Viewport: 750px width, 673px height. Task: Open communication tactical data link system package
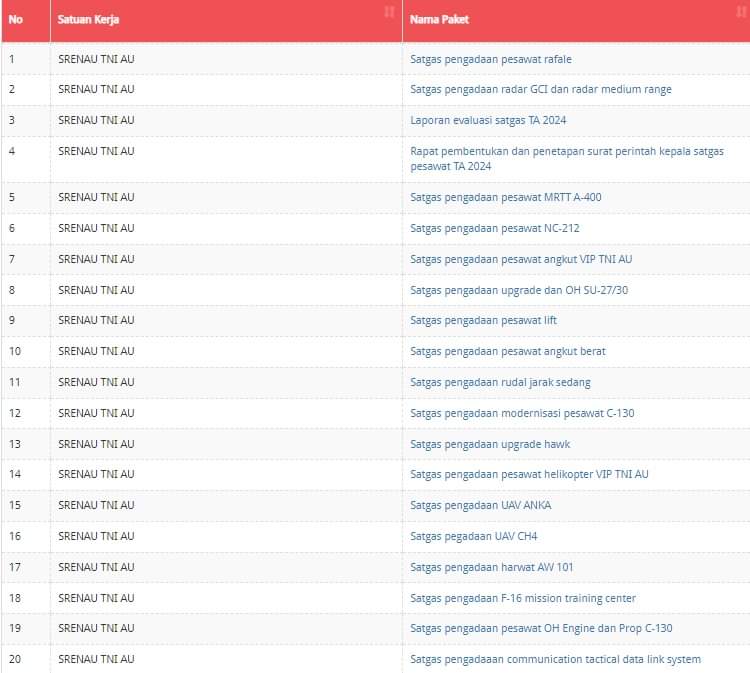555,659
